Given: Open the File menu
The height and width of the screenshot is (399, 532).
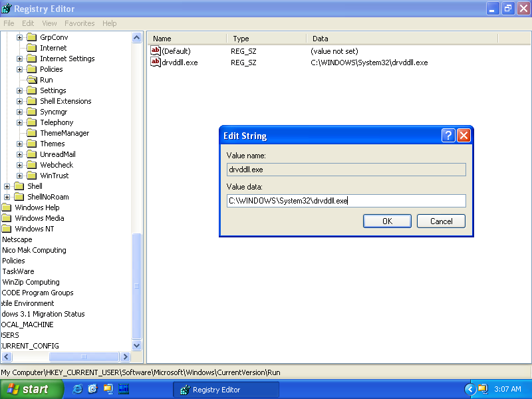Looking at the screenshot, I should click(x=9, y=23).
